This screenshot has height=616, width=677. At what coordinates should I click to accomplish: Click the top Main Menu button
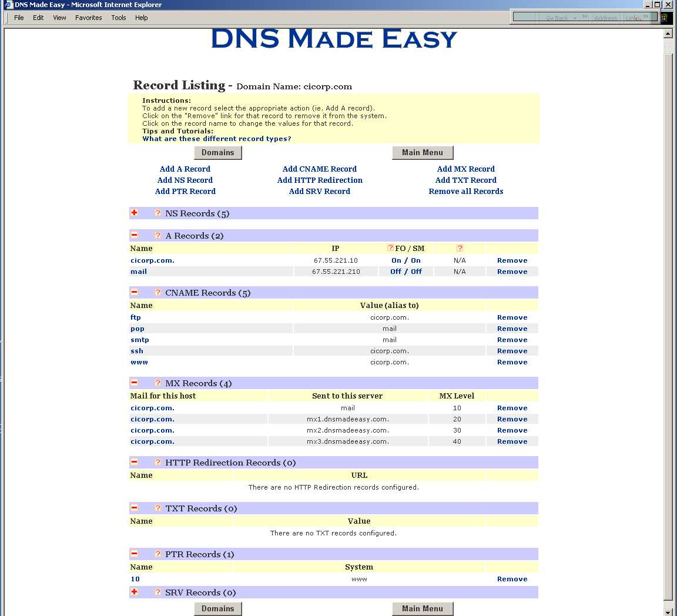point(423,152)
